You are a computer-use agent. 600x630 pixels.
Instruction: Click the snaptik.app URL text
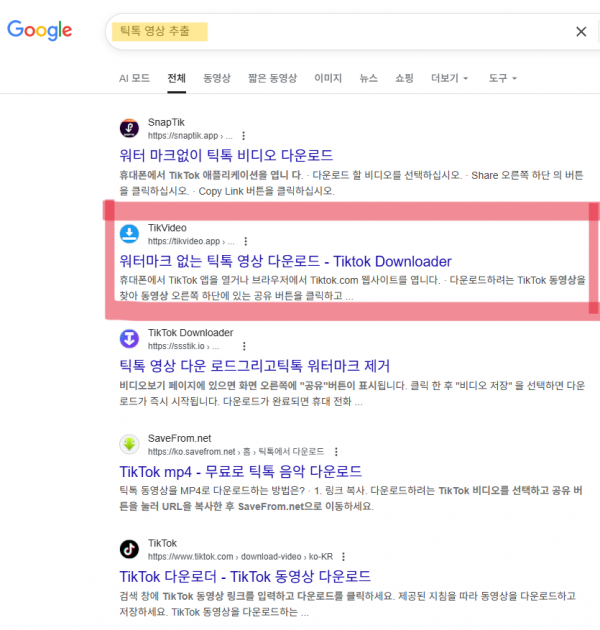190,136
